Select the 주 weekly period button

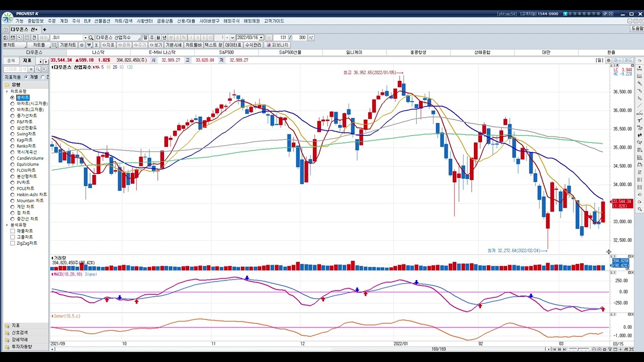152,38
